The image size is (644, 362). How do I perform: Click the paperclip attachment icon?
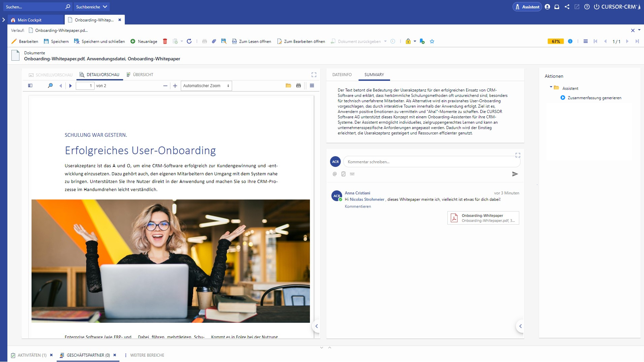coord(214,41)
